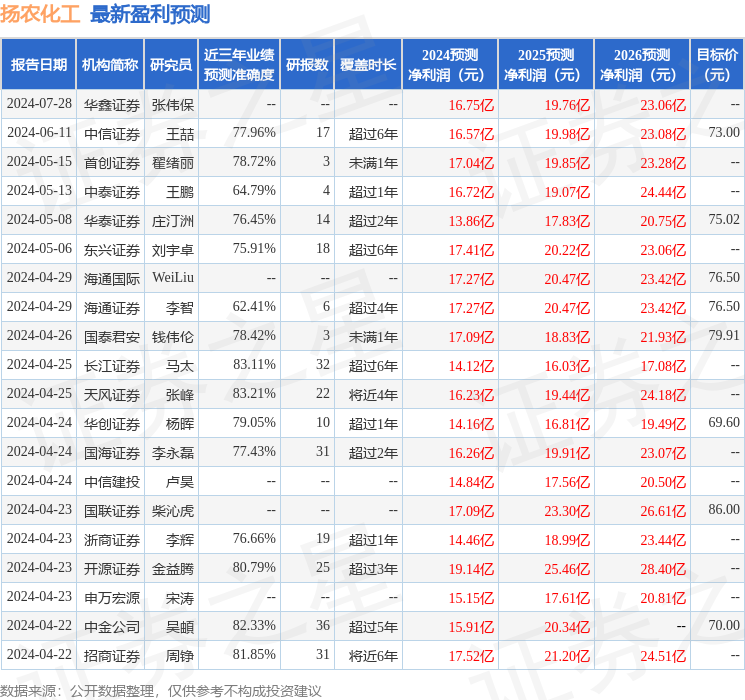Click the 报告日期 column header
Viewport: 745px width, 700px height.
[38, 64]
